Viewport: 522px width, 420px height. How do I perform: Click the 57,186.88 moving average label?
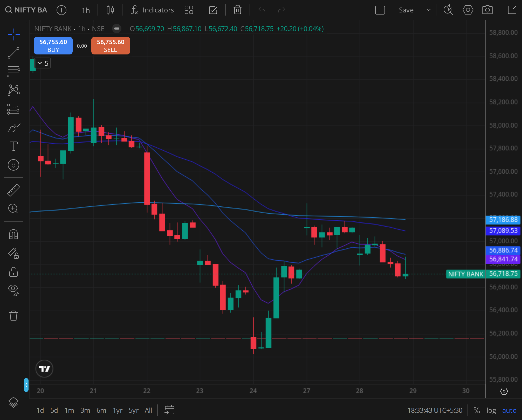pos(503,220)
